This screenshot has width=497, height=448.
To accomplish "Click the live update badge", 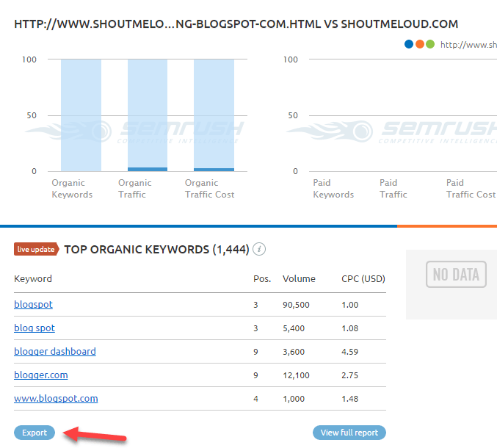I will click(36, 249).
